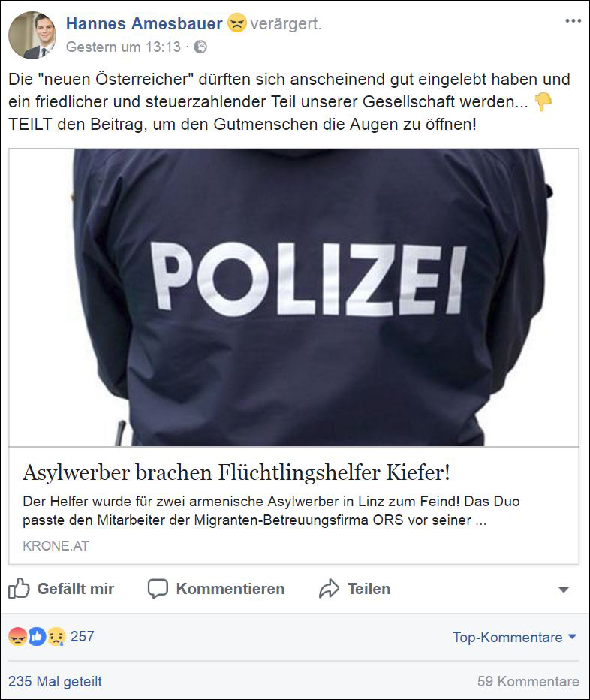Open the dropdown arrow beside Teilen

(564, 590)
